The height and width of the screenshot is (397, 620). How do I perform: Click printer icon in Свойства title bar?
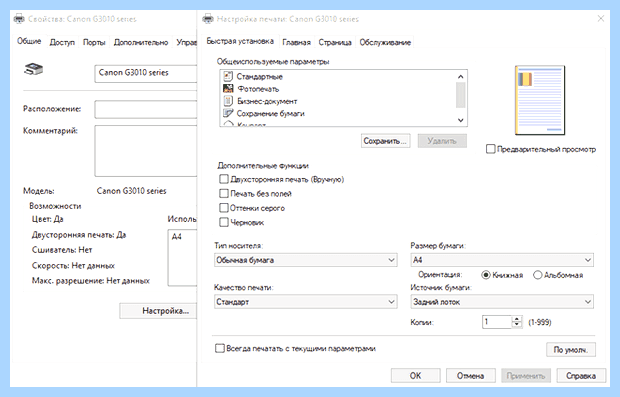tap(19, 19)
